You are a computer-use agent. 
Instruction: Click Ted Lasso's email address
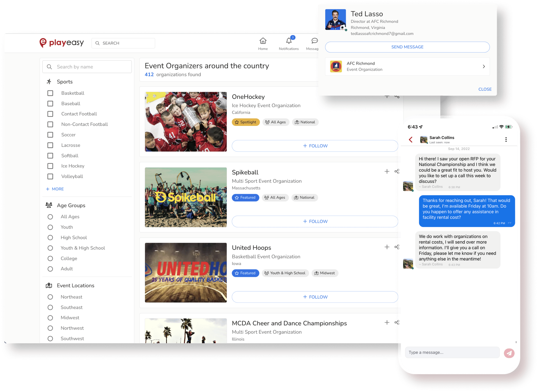[382, 34]
